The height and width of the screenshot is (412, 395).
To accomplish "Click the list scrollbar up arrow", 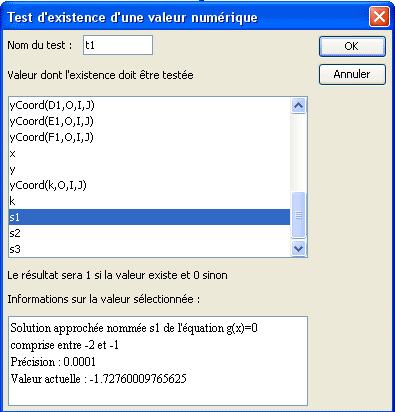I will coord(298,106).
